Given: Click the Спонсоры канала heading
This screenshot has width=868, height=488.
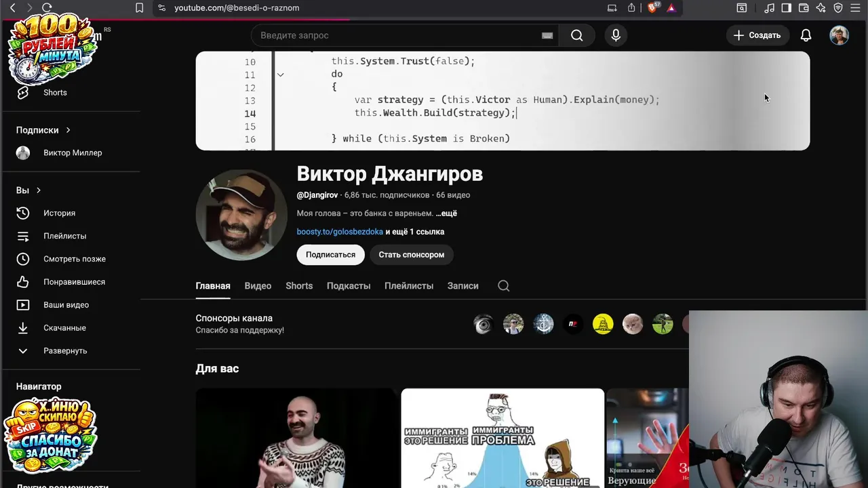Looking at the screenshot, I should 234,319.
